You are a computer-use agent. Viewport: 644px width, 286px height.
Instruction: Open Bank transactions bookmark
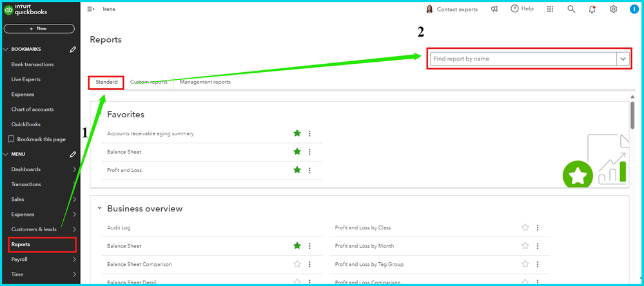point(32,64)
